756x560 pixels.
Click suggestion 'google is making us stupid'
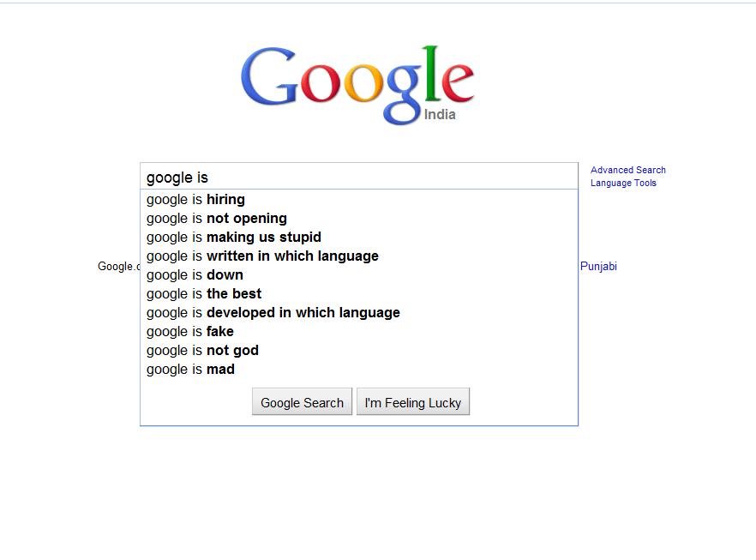click(233, 237)
